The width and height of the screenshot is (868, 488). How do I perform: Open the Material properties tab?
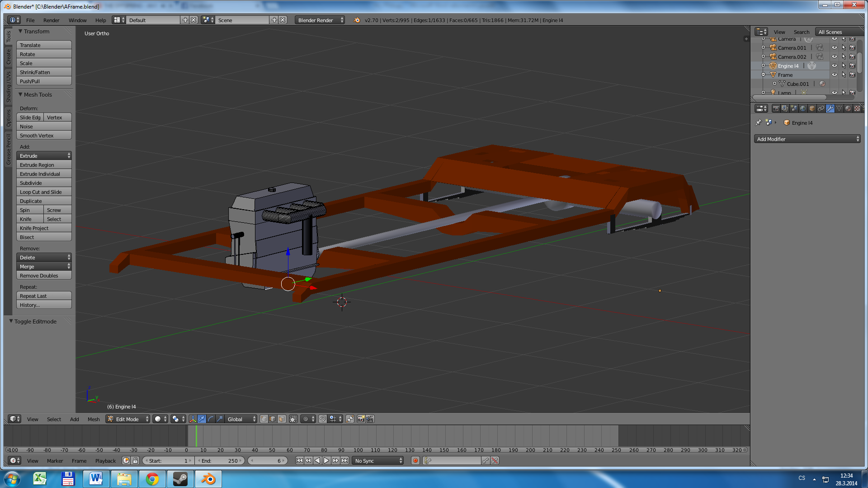click(x=848, y=108)
